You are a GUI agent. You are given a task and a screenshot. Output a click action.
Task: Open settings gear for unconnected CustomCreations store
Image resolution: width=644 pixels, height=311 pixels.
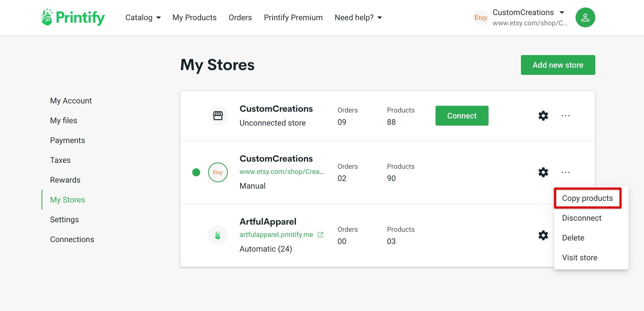[544, 116]
